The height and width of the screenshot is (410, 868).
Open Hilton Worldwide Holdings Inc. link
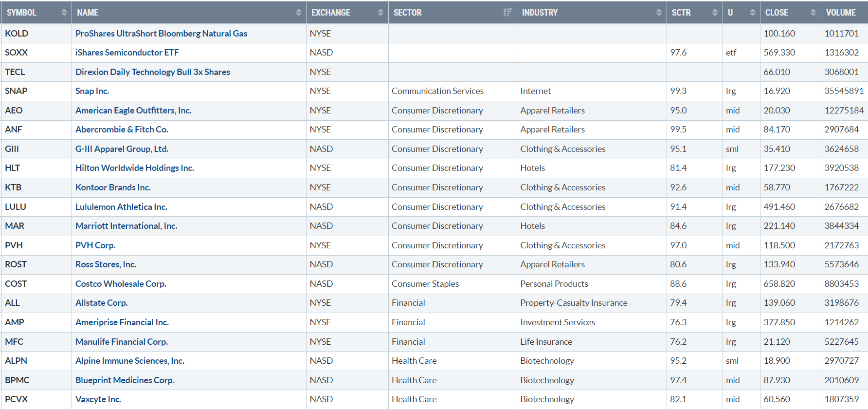coord(134,168)
